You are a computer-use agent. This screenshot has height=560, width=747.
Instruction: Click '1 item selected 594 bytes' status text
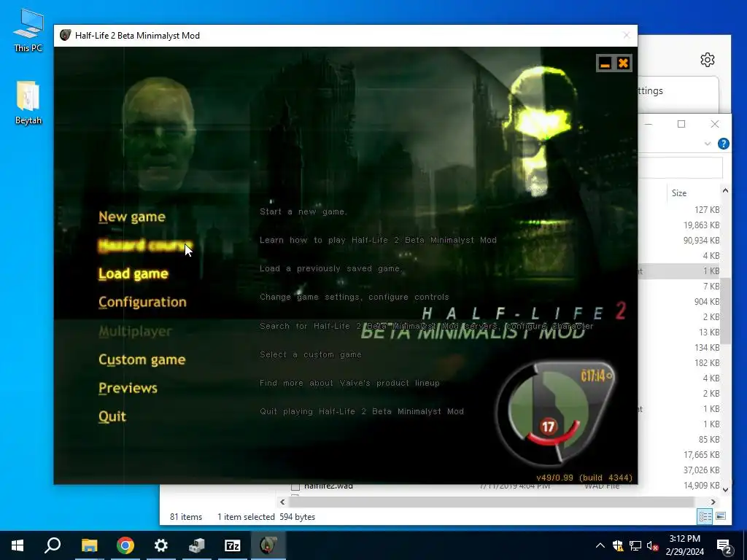pyautogui.click(x=266, y=517)
